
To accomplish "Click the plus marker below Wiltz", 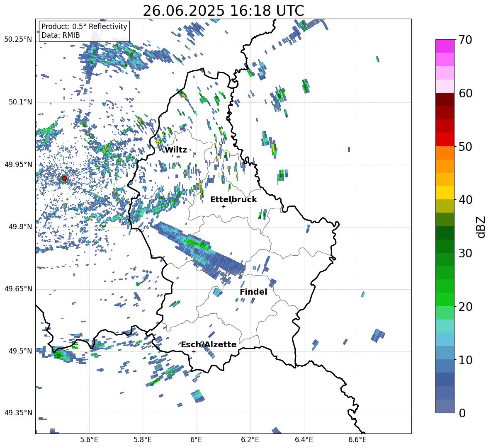I will coord(178,157).
